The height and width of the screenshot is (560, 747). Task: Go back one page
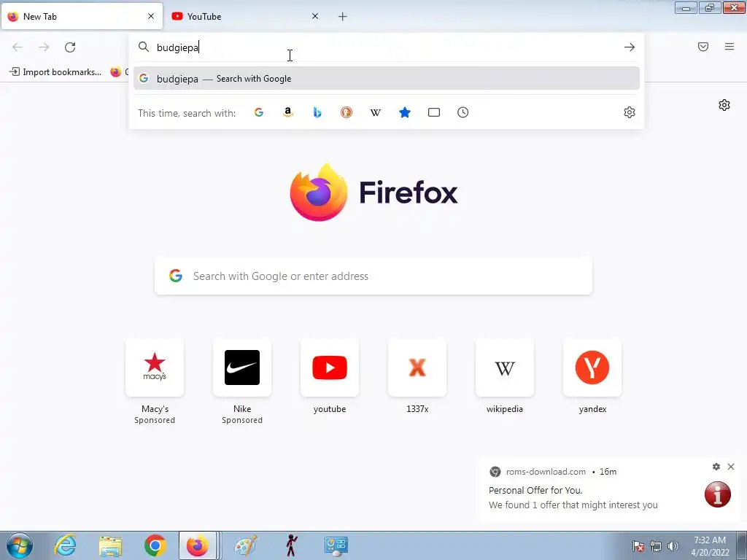coord(18,47)
